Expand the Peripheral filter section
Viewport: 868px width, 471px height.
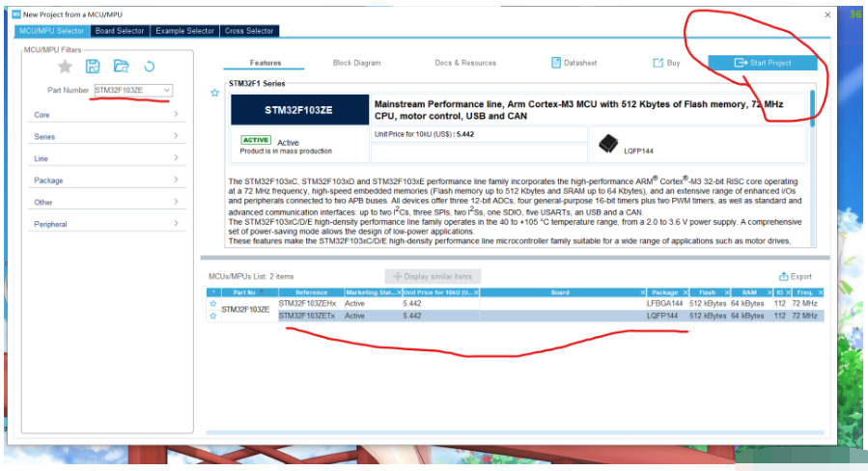[x=107, y=224]
